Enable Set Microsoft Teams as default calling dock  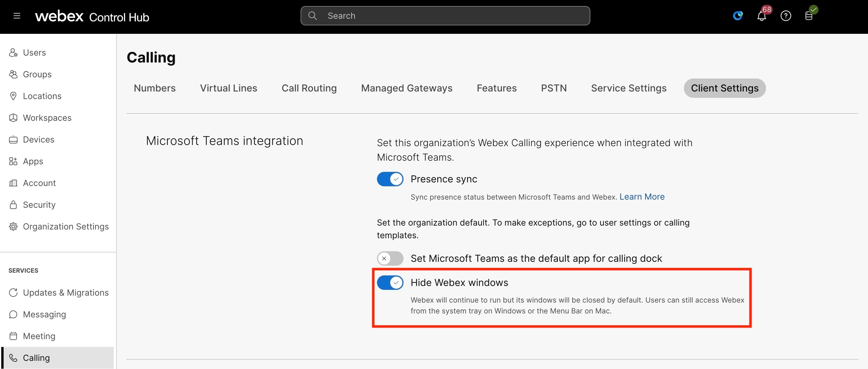coord(390,258)
